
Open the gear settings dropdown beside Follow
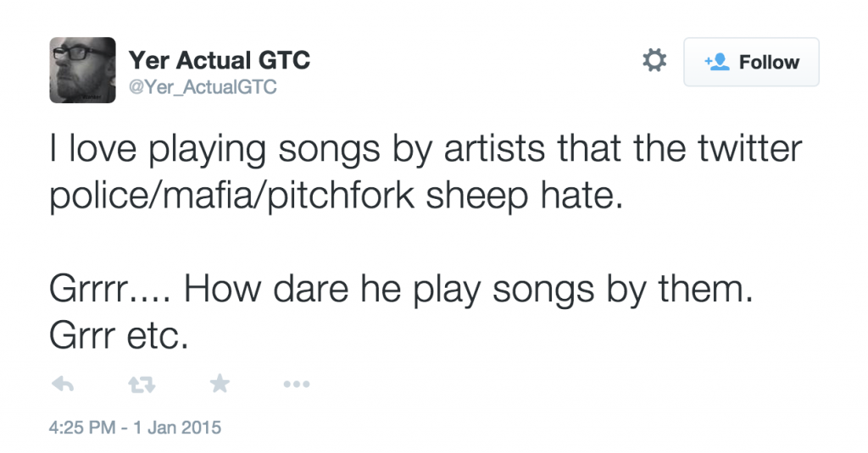[x=654, y=61]
